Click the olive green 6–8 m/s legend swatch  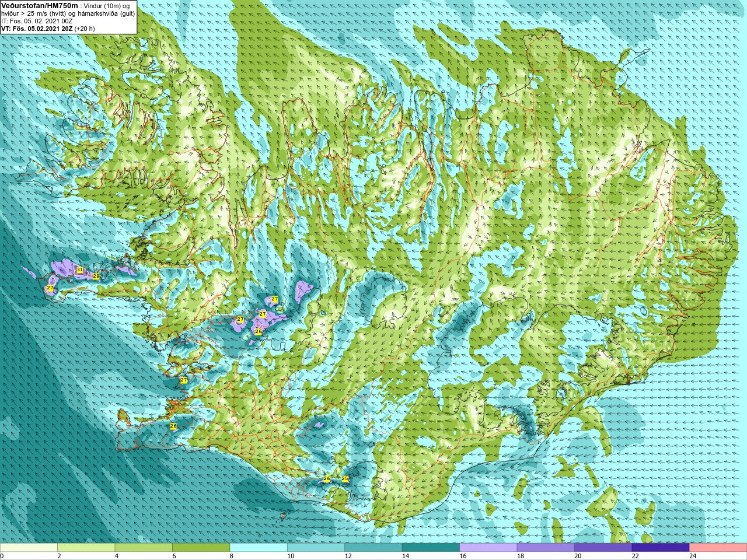201,548
